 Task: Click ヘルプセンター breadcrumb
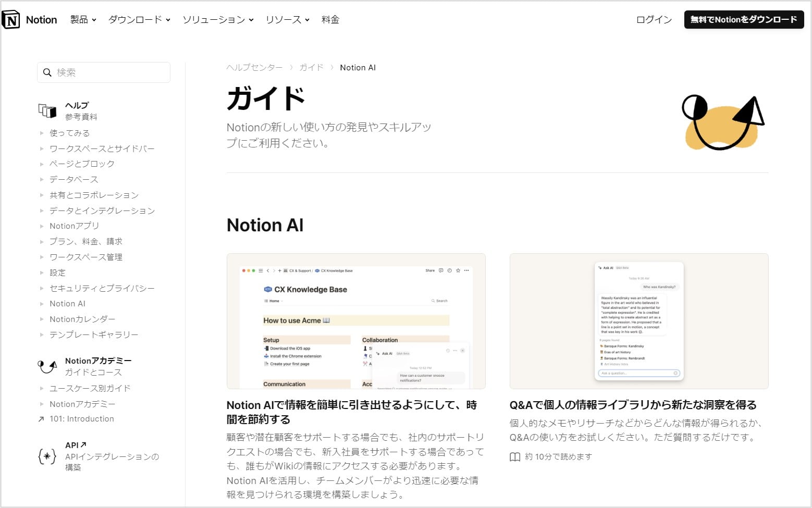coord(254,68)
